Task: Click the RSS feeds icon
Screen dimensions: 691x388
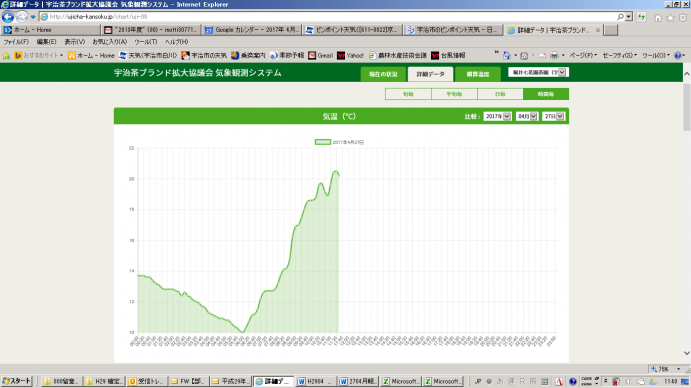Action: pos(524,56)
